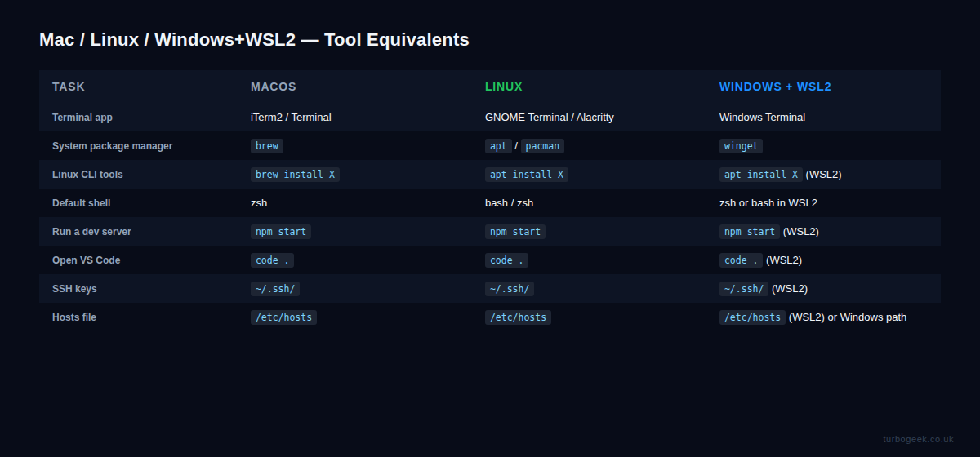Click '~/.ssh/' in macOS column

tap(275, 289)
